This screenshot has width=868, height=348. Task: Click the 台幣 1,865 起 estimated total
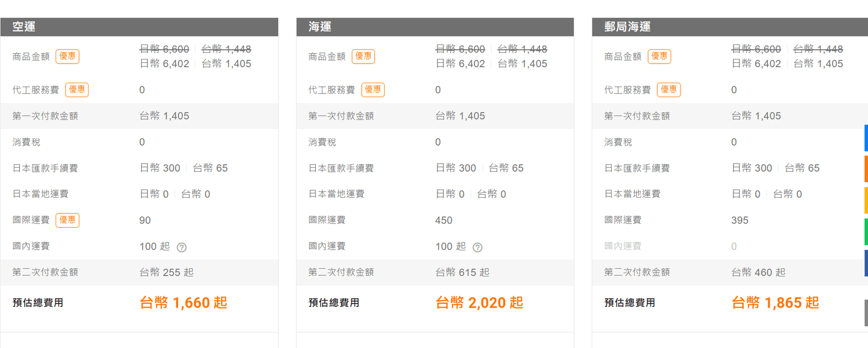pyautogui.click(x=775, y=302)
